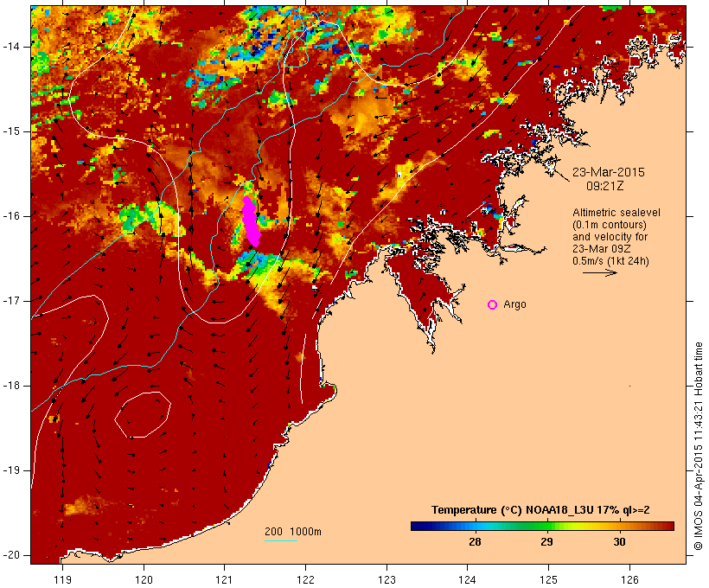Click latitude axis label '-15'

(x=11, y=131)
